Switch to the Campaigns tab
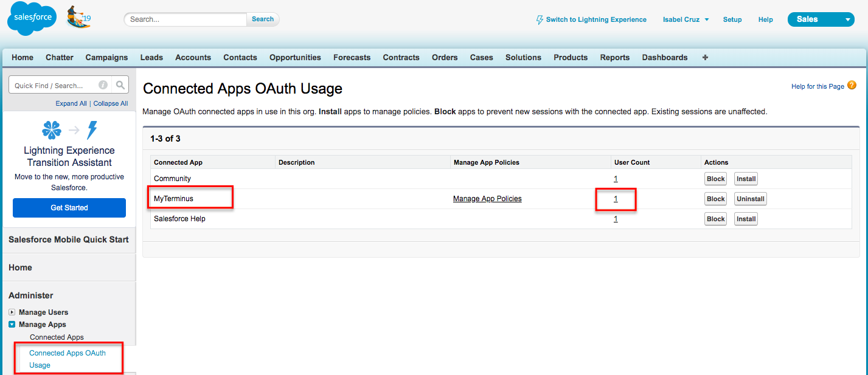 tap(106, 57)
